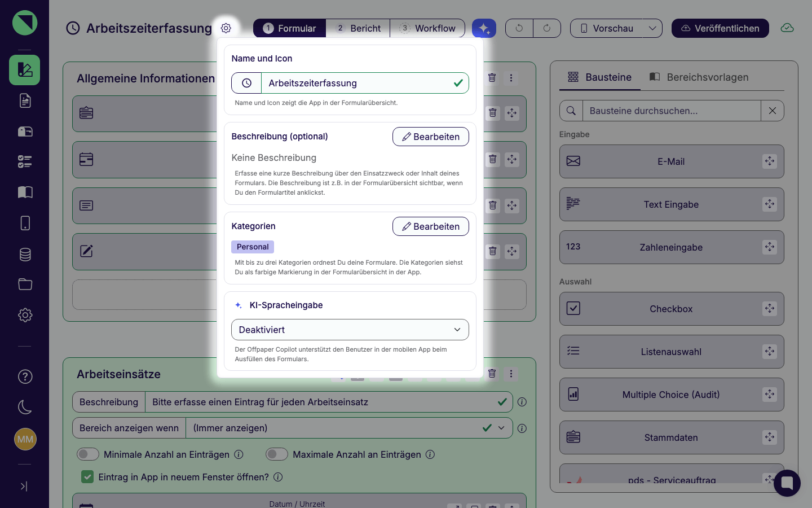
Task: Open the checklist icon in sidebar
Action: click(25, 162)
